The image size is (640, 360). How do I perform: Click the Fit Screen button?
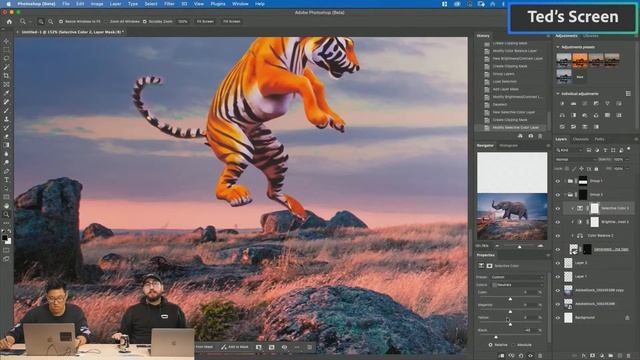[x=205, y=21]
